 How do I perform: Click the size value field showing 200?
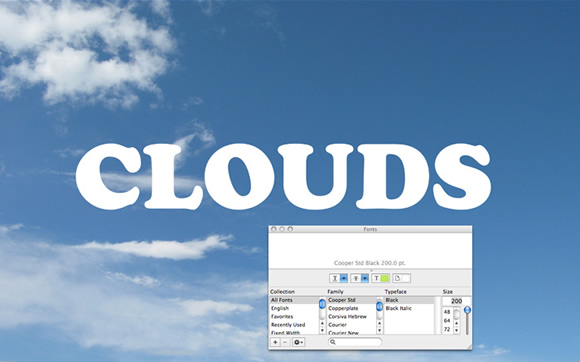pyautogui.click(x=456, y=301)
